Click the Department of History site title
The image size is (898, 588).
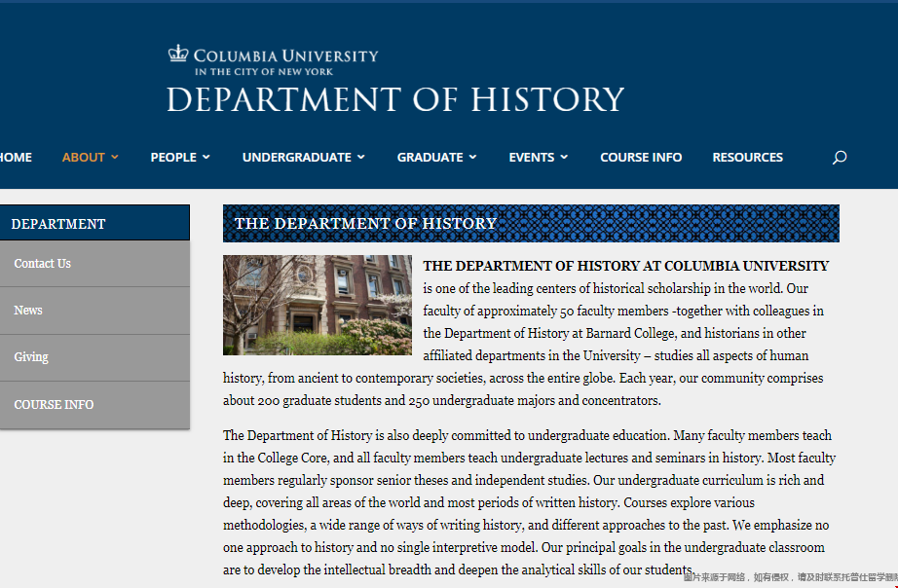tap(395, 99)
